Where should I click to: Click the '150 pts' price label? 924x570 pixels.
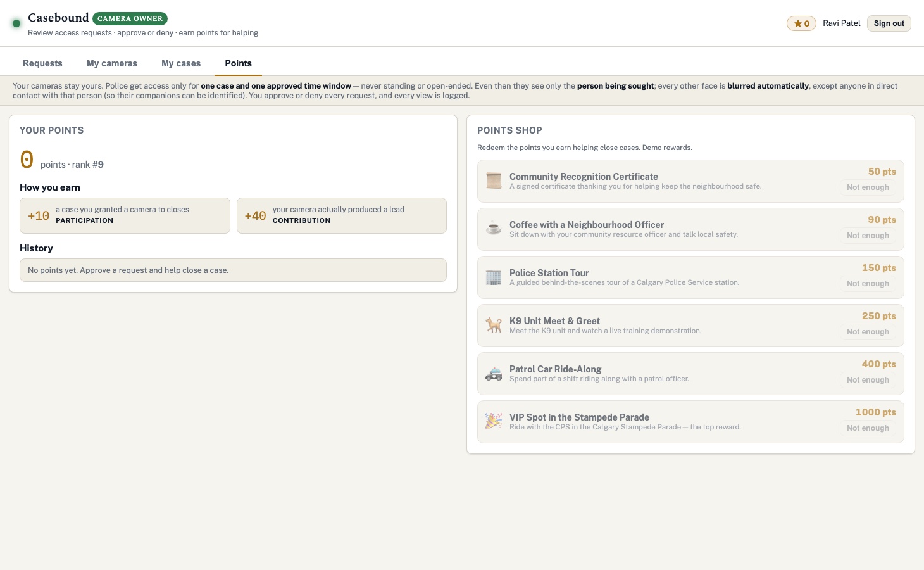click(x=879, y=268)
